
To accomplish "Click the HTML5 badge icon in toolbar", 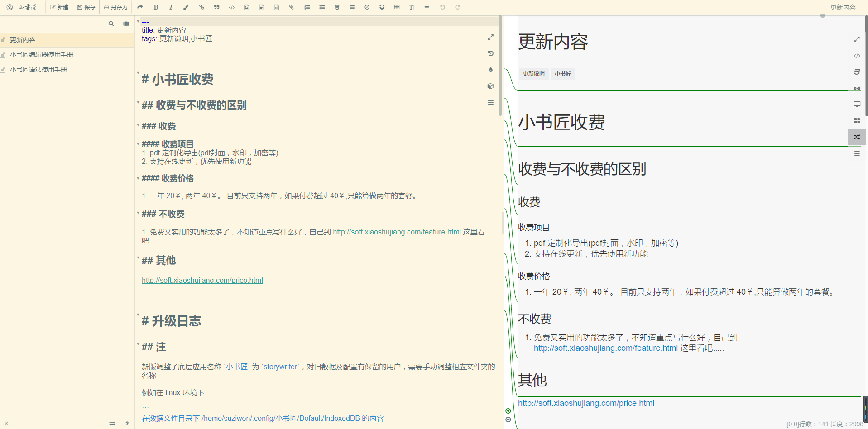I will coord(337,7).
